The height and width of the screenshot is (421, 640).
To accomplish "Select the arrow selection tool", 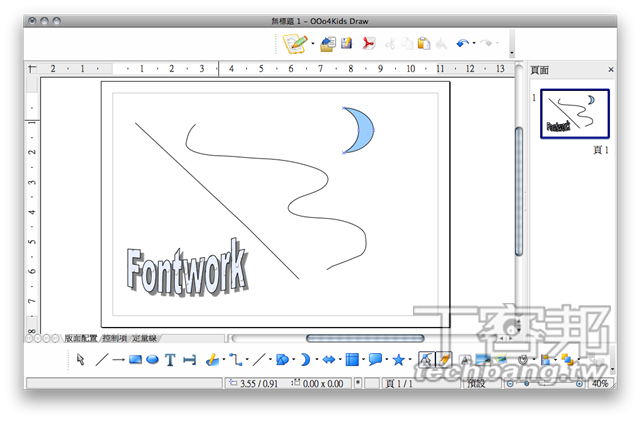I will (81, 360).
